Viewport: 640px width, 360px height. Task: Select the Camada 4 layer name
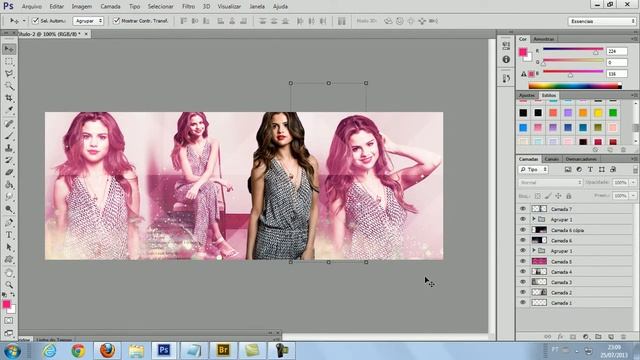(x=561, y=272)
